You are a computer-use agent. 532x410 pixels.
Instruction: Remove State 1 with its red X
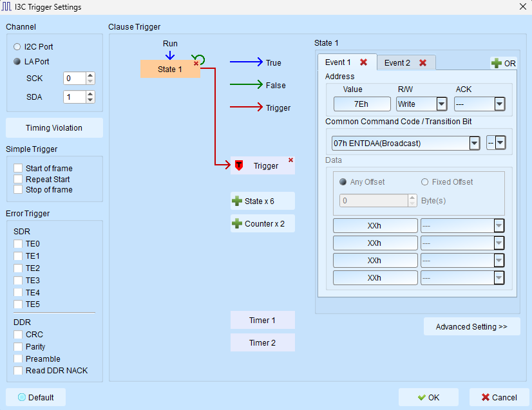coord(196,64)
